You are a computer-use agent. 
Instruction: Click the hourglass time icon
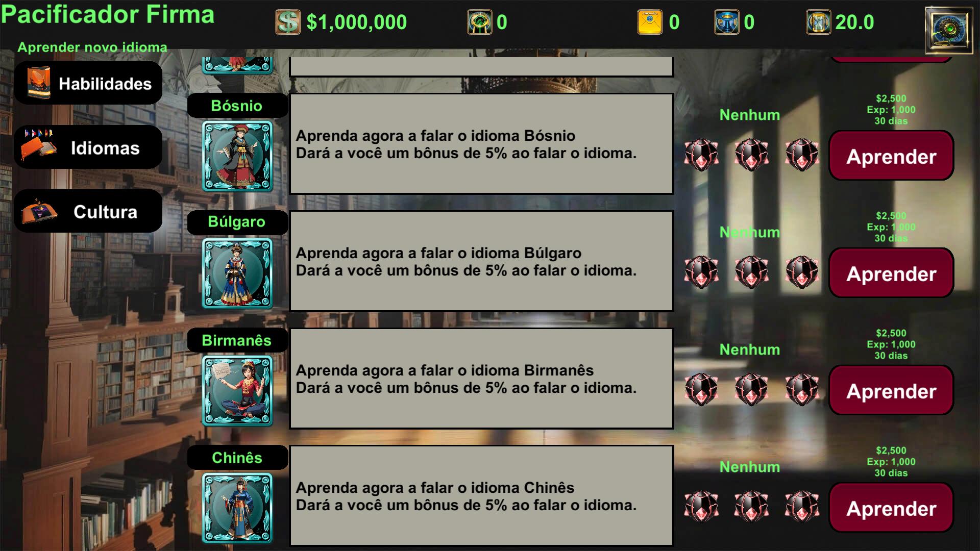(818, 22)
